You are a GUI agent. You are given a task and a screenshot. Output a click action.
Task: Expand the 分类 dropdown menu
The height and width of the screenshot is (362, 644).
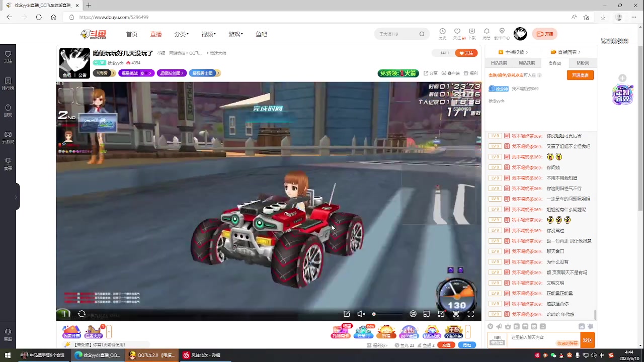click(x=181, y=34)
